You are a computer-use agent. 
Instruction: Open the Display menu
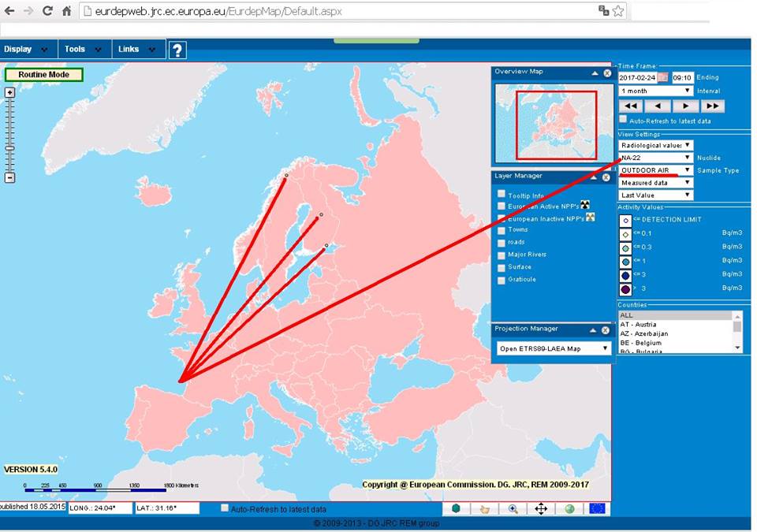[26, 49]
